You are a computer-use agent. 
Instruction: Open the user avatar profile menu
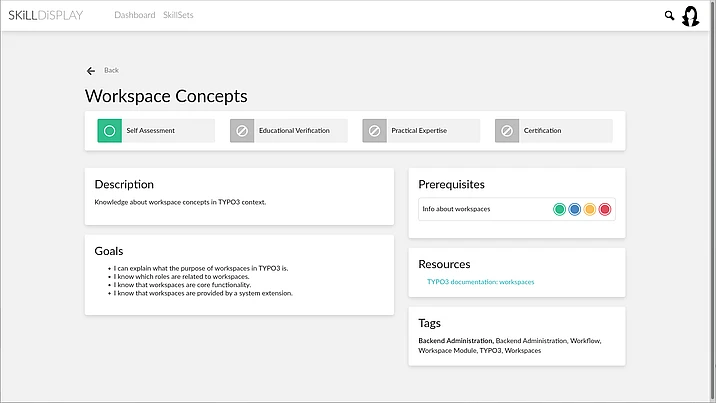[690, 16]
